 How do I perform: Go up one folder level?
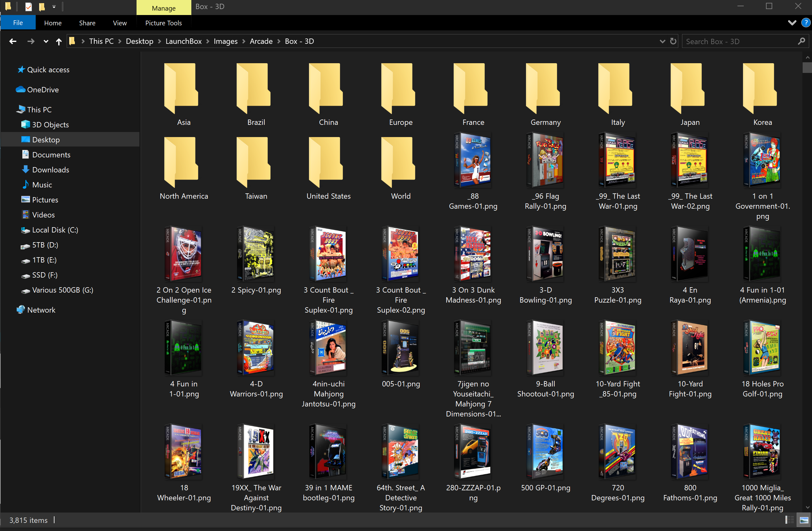59,41
